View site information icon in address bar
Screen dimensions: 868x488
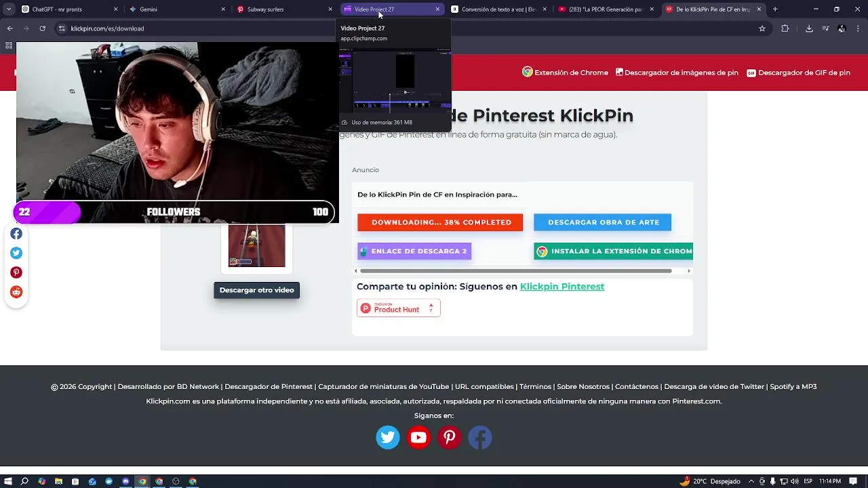tap(62, 28)
